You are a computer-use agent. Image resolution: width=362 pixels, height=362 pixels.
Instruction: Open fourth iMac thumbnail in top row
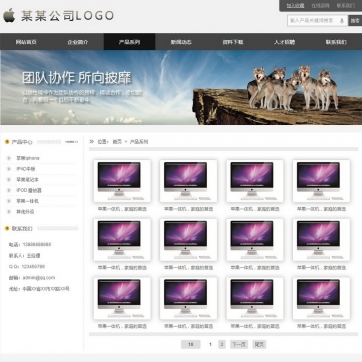321,181
